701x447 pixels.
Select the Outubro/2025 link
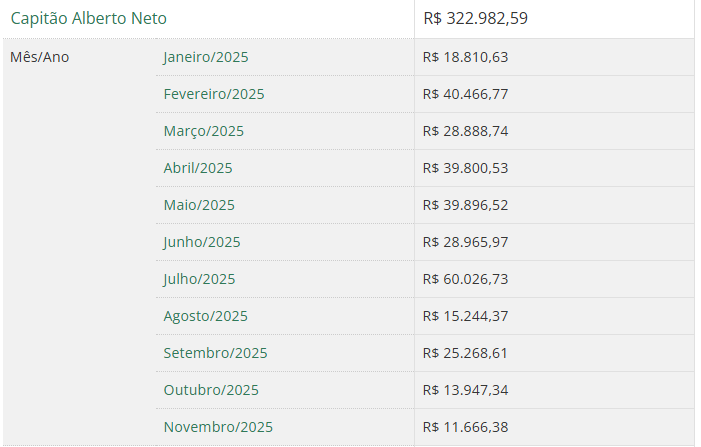211,390
